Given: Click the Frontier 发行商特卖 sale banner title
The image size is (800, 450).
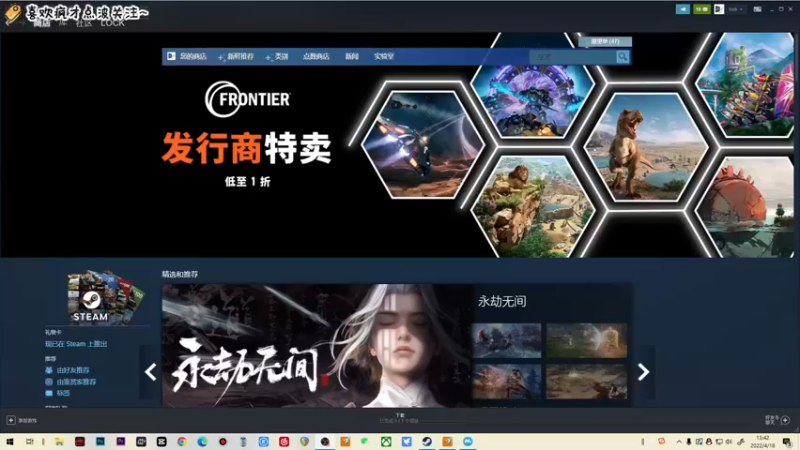Looking at the screenshot, I should 247,148.
